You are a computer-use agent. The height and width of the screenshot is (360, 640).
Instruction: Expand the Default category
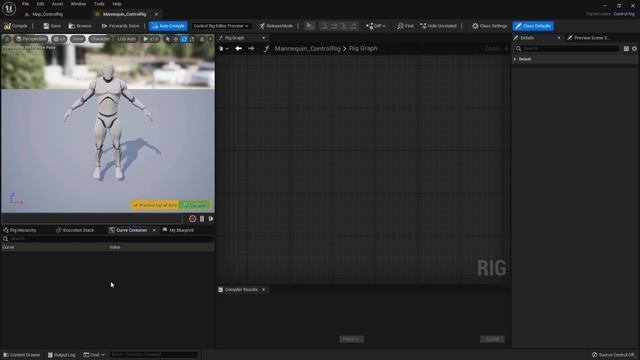tap(515, 59)
